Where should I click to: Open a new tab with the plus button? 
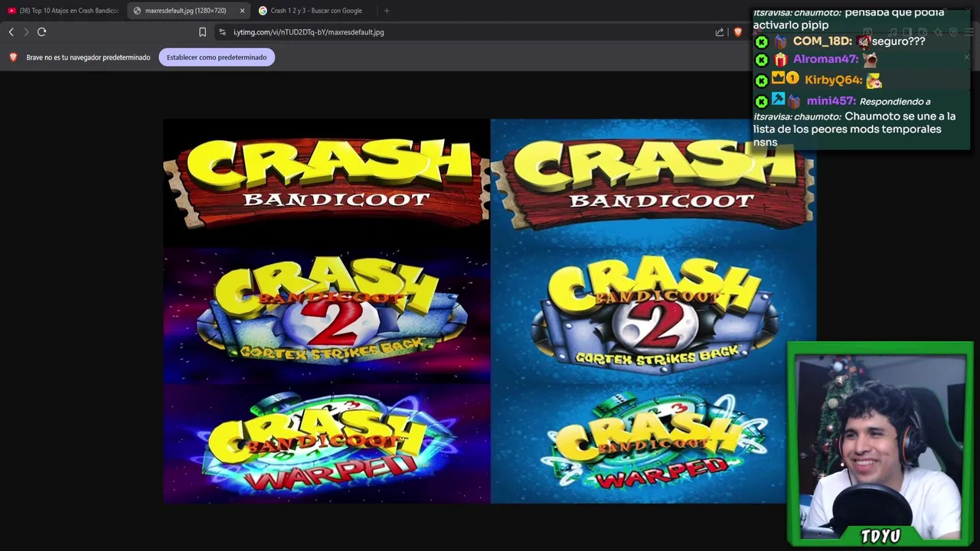387,11
